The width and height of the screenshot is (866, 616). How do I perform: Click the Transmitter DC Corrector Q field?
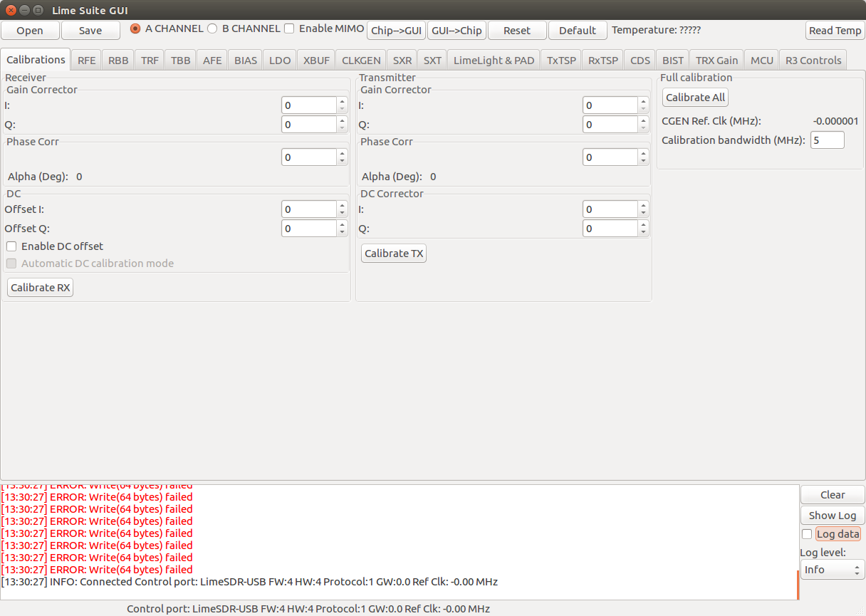pyautogui.click(x=610, y=229)
